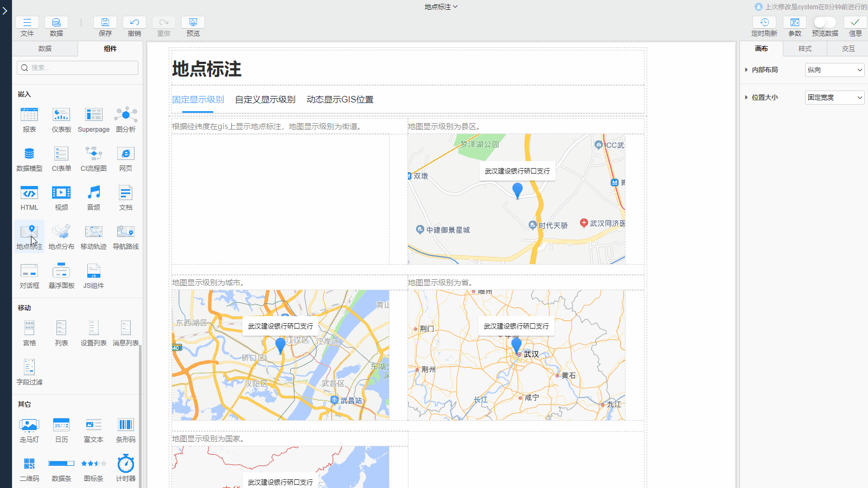The height and width of the screenshot is (488, 868).
Task: Select the 仪表板 dashboard component icon
Action: 61,115
